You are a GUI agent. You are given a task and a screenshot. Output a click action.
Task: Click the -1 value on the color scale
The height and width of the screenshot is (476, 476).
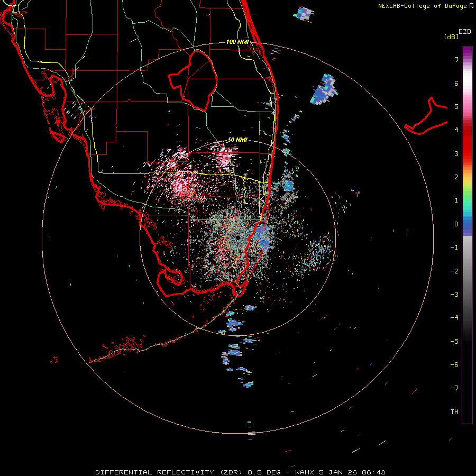pos(454,248)
